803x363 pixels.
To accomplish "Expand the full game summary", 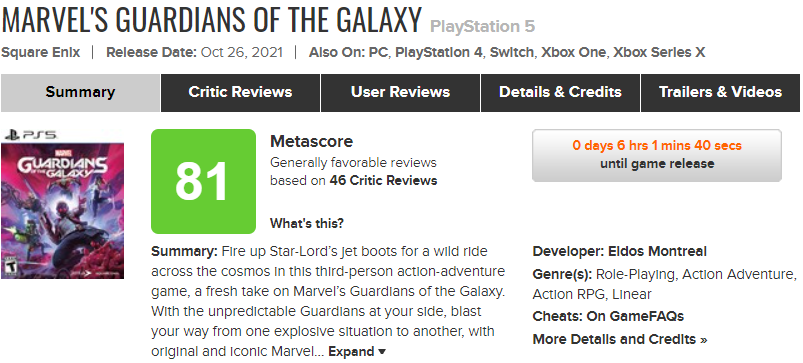I will [x=357, y=352].
